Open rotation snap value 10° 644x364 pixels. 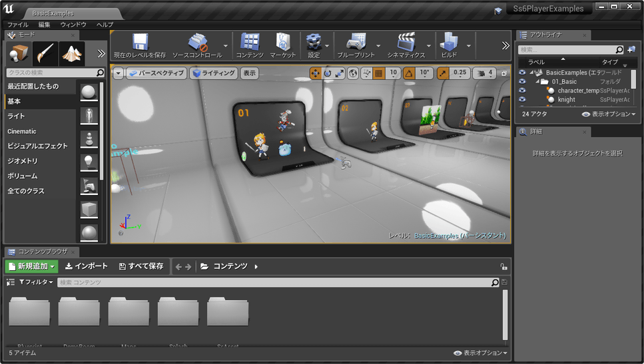pos(424,73)
